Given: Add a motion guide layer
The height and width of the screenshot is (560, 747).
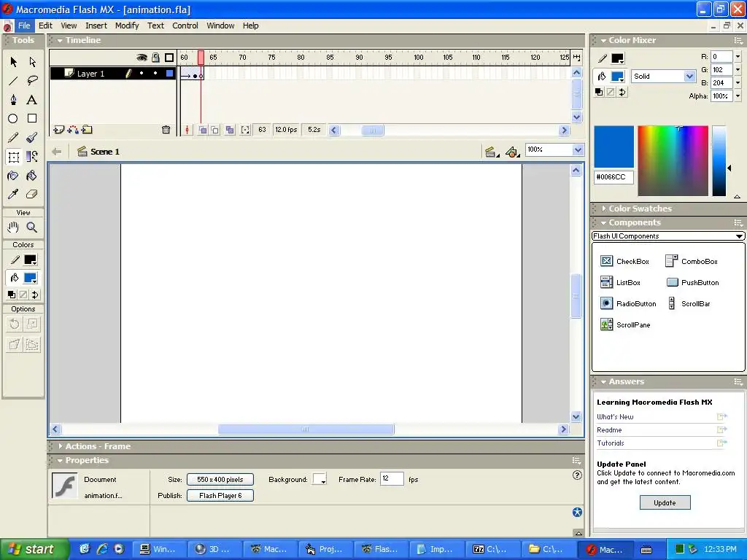Looking at the screenshot, I should pos(73,130).
